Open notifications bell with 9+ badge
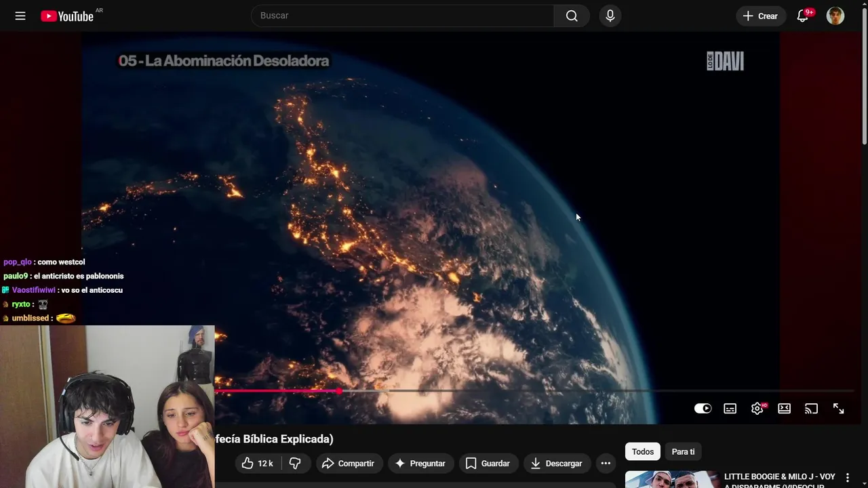The image size is (868, 488). pos(803,16)
